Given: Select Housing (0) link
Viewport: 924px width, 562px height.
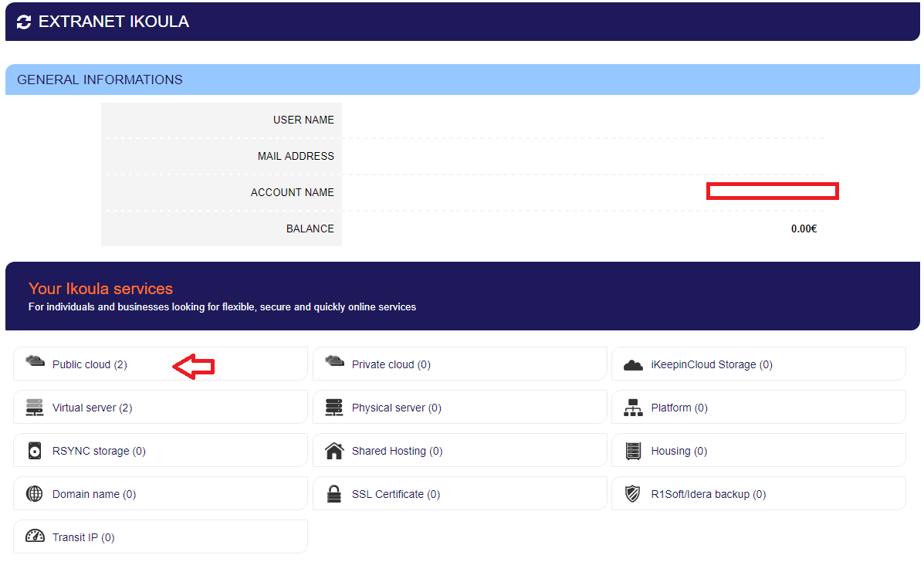Looking at the screenshot, I should click(679, 451).
